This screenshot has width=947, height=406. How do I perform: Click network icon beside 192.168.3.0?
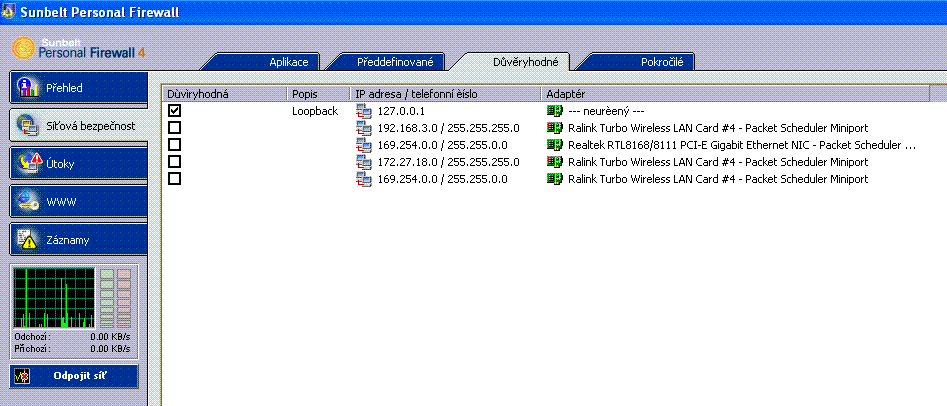point(365,128)
